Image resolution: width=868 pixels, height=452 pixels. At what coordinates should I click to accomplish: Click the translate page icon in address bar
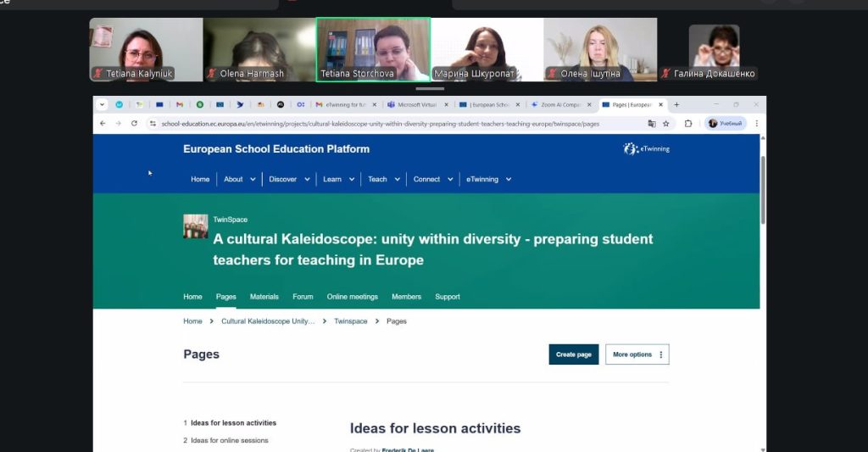[652, 123]
